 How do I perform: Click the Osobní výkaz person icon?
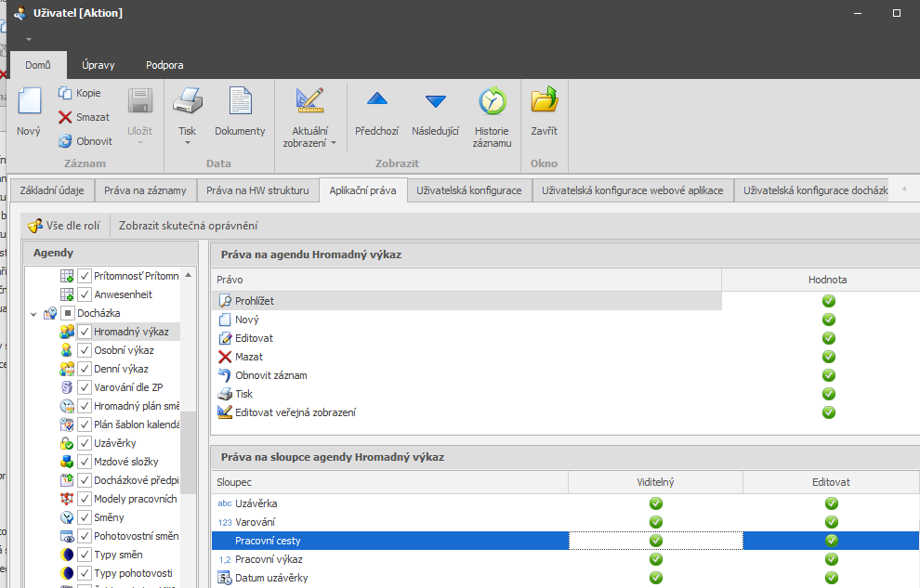coord(67,350)
